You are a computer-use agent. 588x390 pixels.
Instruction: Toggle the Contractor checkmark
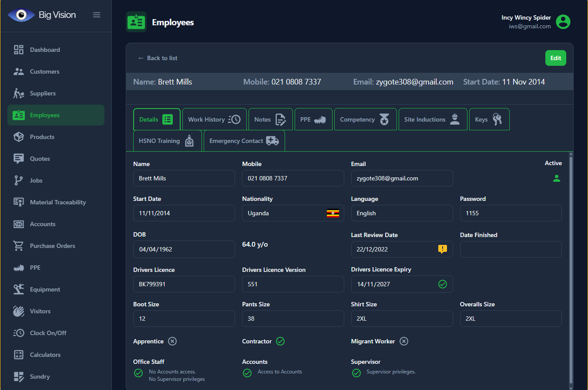point(280,341)
